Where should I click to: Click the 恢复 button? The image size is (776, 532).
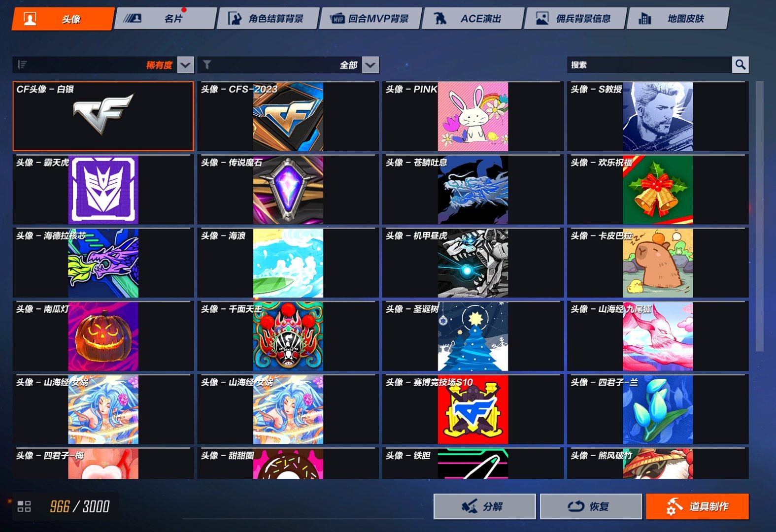tap(591, 506)
